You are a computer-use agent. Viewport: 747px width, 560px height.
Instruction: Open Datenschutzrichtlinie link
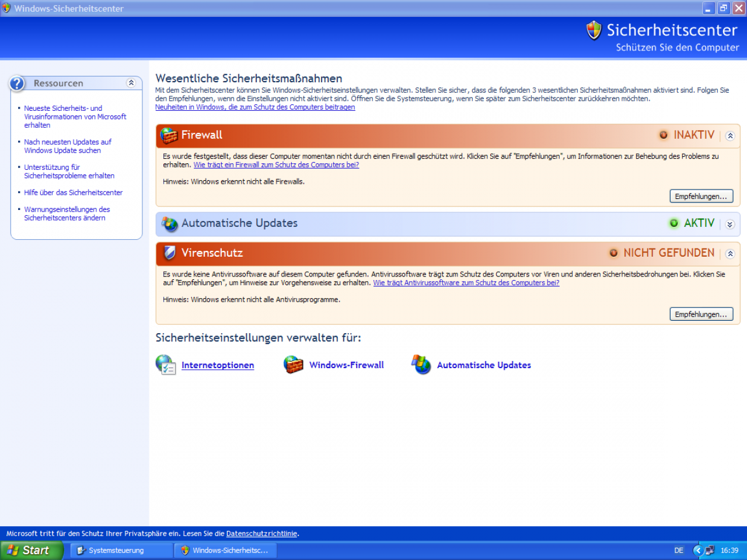click(x=261, y=534)
